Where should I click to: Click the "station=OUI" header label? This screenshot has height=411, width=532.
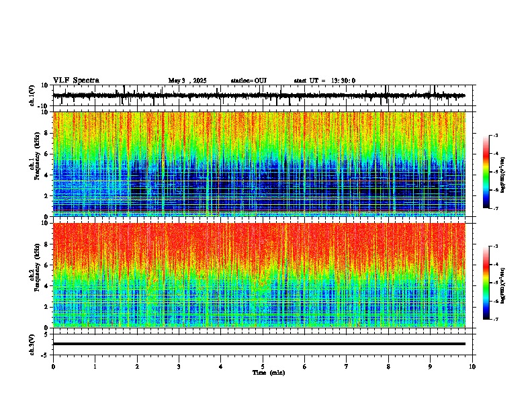249,81
